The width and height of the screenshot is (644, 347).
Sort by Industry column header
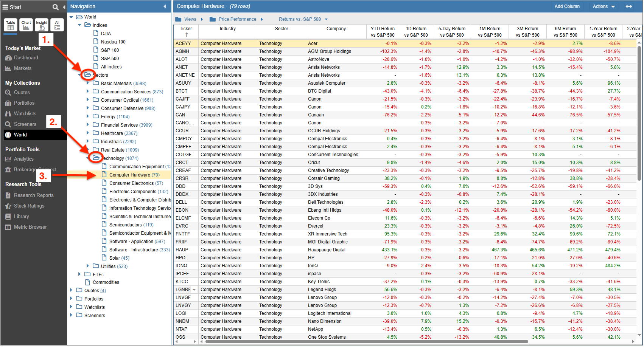pyautogui.click(x=228, y=29)
